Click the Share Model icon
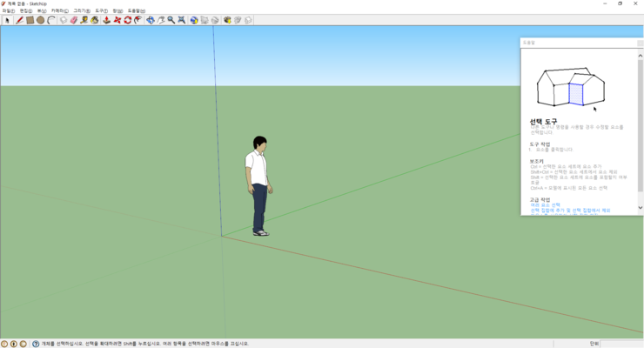Screen dimensions: 644x348 coord(238,20)
